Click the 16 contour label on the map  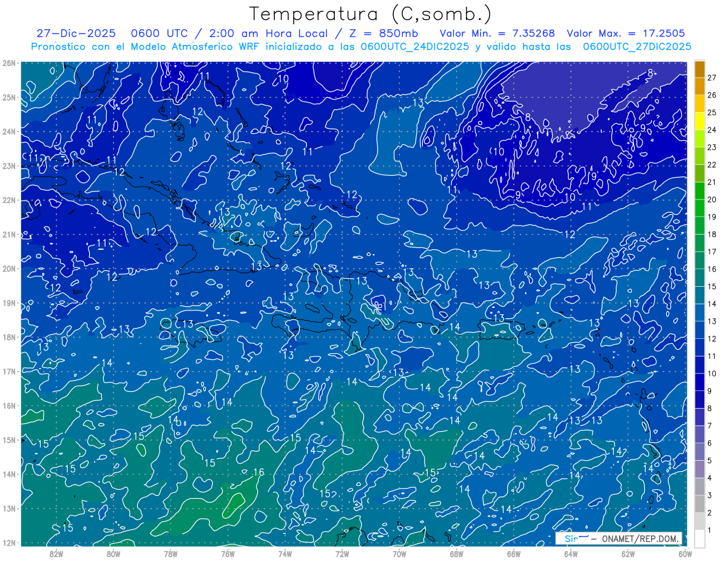pyautogui.click(x=258, y=472)
